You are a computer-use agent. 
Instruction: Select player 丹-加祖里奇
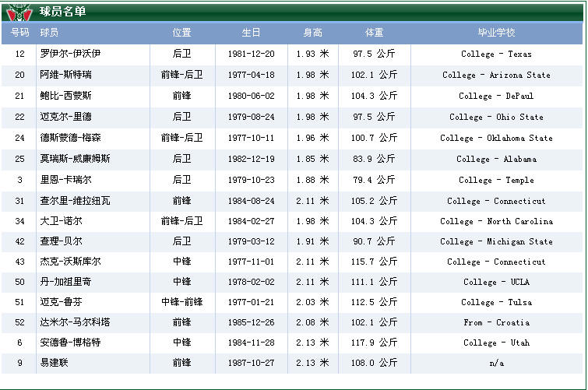[65, 282]
